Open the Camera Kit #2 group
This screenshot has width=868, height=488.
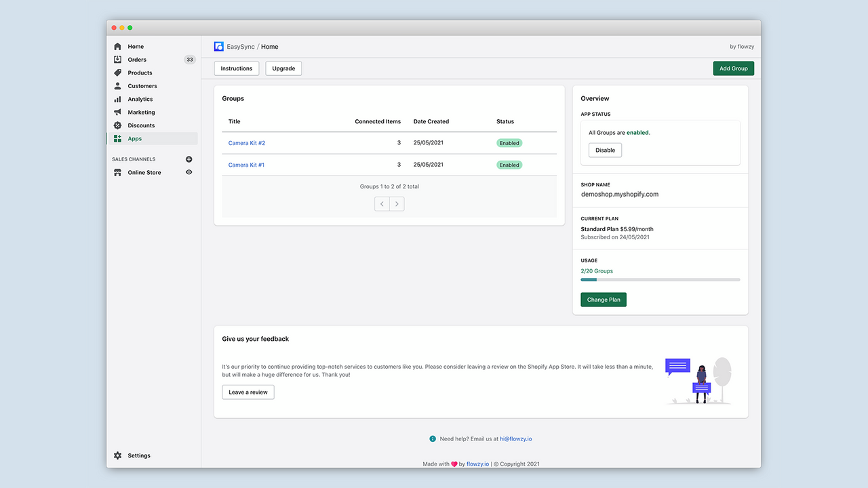245,143
